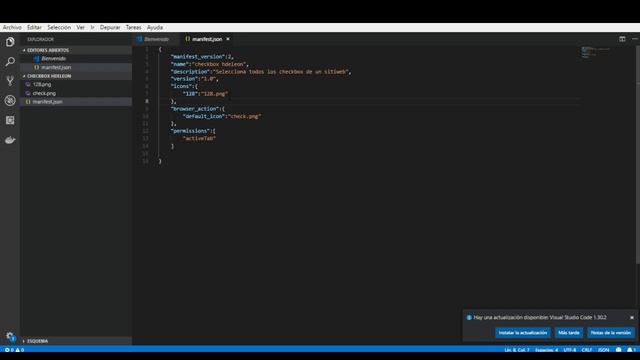This screenshot has height=360, width=640.
Task: Open the Explorer view in activity bar
Action: (x=10, y=42)
